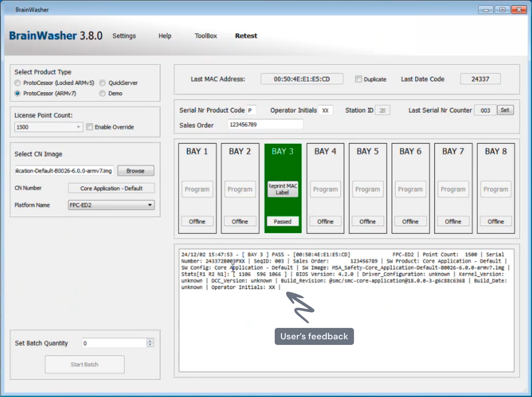
Task: Click the Reprint MAC Label button in BAY 3
Action: [x=282, y=189]
